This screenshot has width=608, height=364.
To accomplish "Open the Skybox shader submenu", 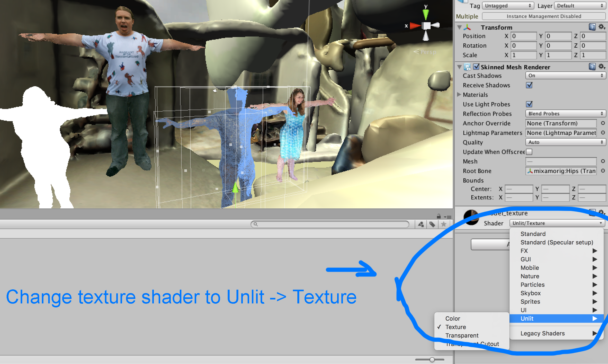I will [557, 293].
